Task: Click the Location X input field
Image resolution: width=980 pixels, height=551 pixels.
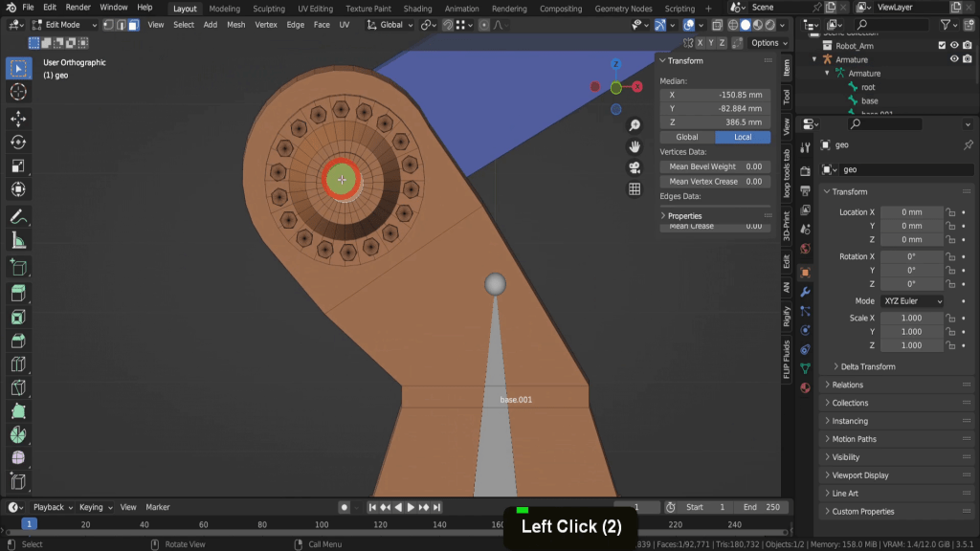Action: tap(910, 212)
